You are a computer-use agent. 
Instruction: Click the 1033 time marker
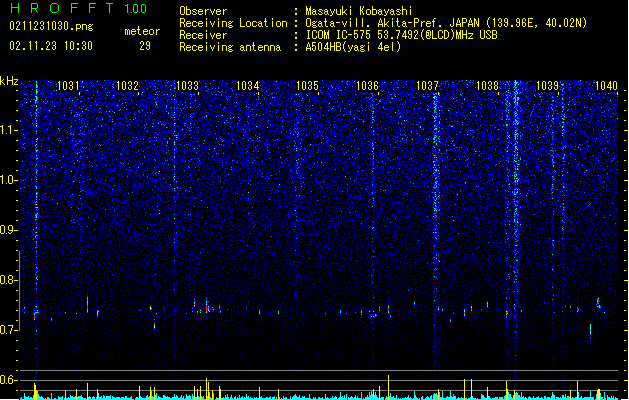(188, 86)
